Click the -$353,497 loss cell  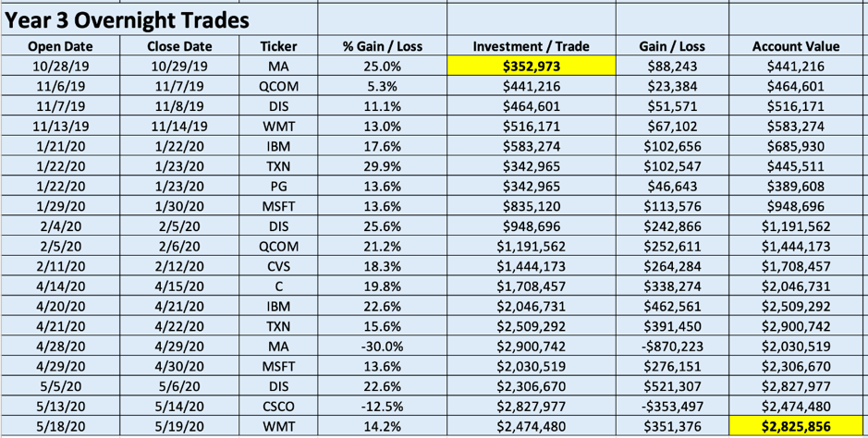672,408
